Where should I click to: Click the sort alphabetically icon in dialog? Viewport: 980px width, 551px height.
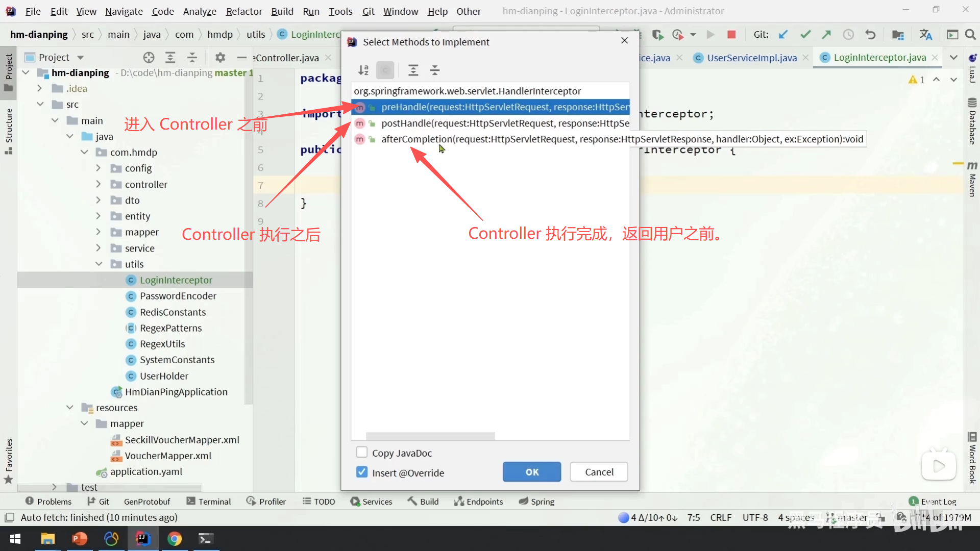(363, 70)
